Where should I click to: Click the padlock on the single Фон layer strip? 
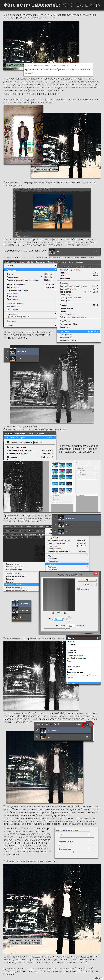(96, 251)
